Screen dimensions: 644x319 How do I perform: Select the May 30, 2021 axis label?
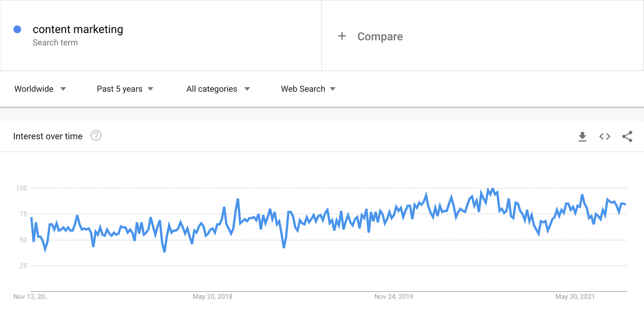coord(575,297)
